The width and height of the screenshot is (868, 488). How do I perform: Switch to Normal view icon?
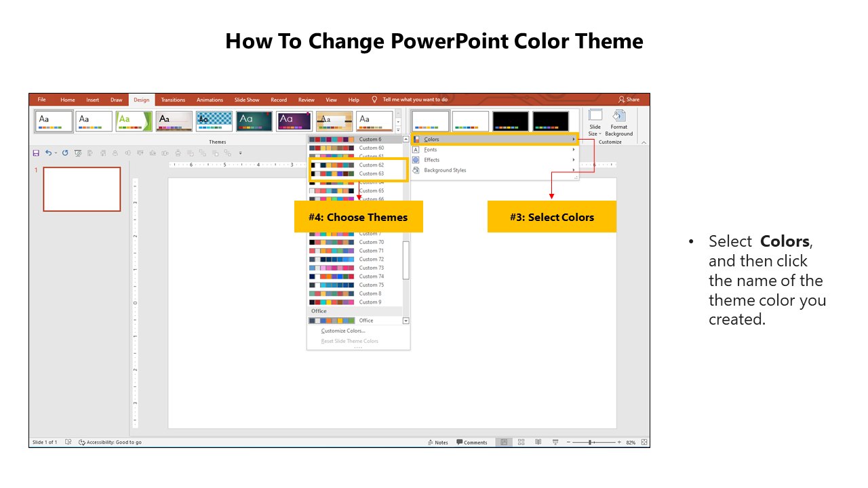tap(503, 442)
